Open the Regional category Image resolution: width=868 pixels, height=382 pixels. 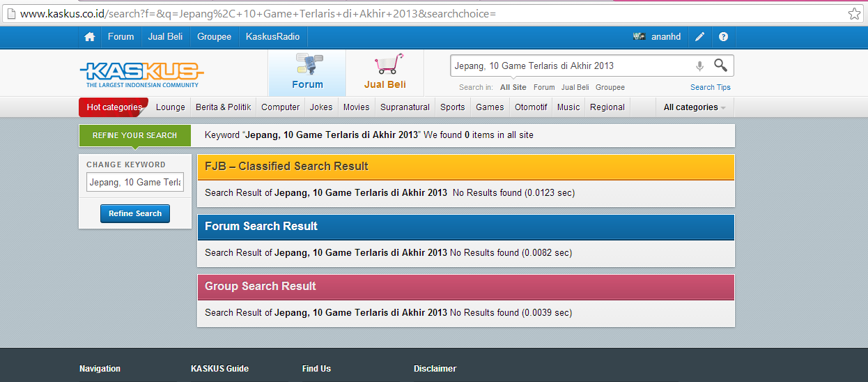tap(607, 107)
